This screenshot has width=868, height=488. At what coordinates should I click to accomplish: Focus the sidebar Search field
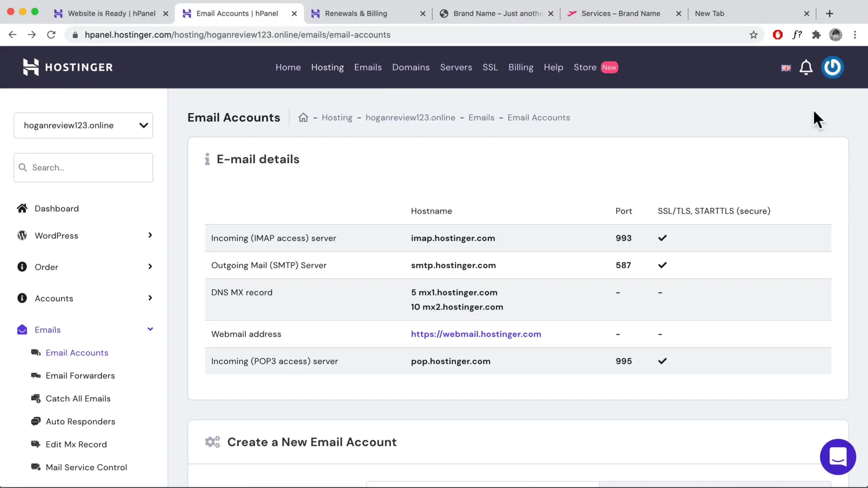click(83, 168)
